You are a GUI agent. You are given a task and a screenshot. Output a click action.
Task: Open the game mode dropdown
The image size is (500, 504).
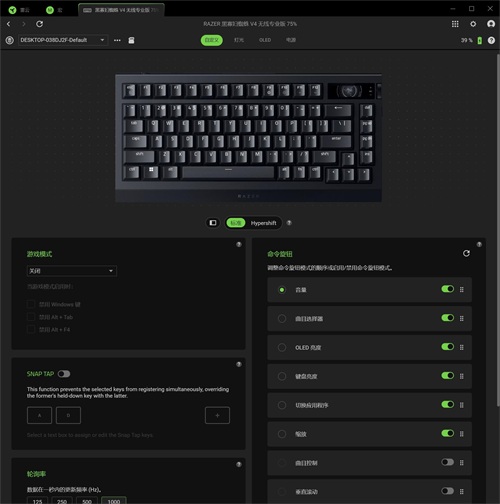coord(72,271)
